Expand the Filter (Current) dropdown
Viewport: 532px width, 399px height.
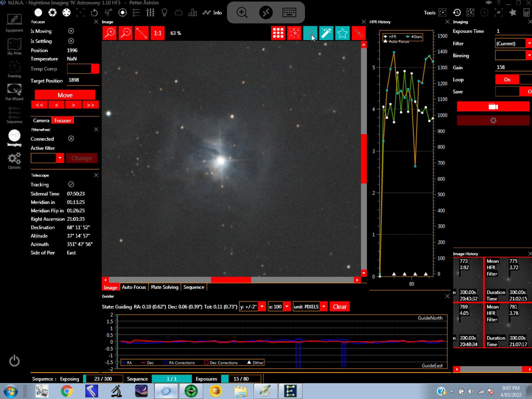[529, 43]
